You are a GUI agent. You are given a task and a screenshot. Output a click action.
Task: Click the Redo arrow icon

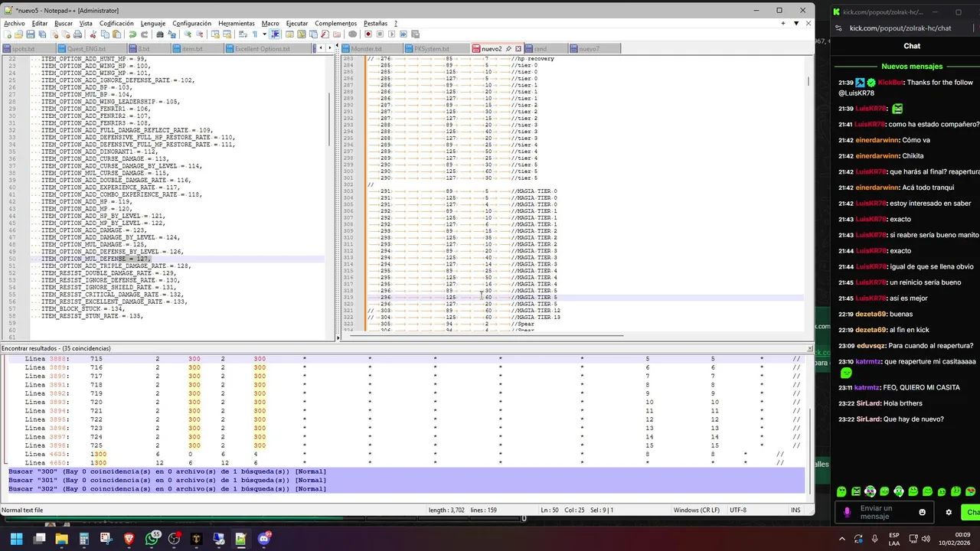144,34
